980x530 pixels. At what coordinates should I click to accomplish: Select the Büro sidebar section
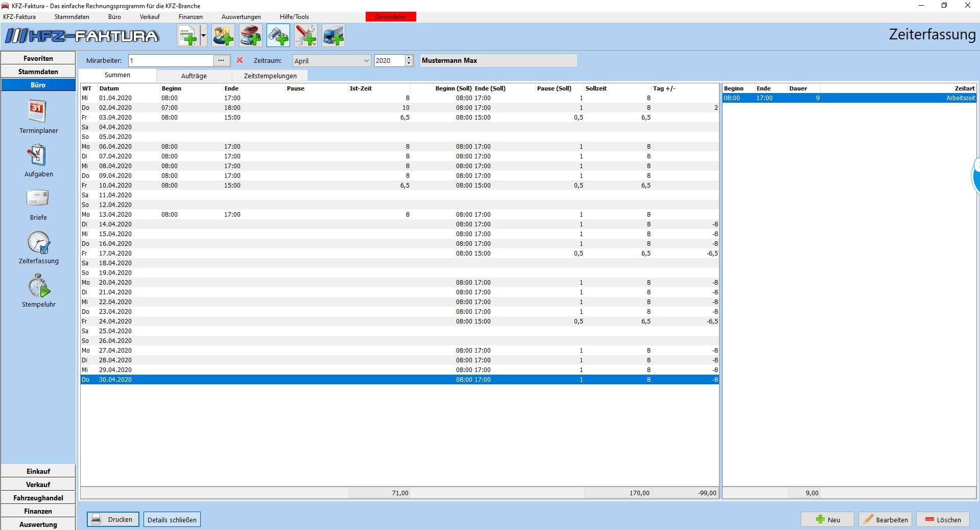(x=38, y=85)
